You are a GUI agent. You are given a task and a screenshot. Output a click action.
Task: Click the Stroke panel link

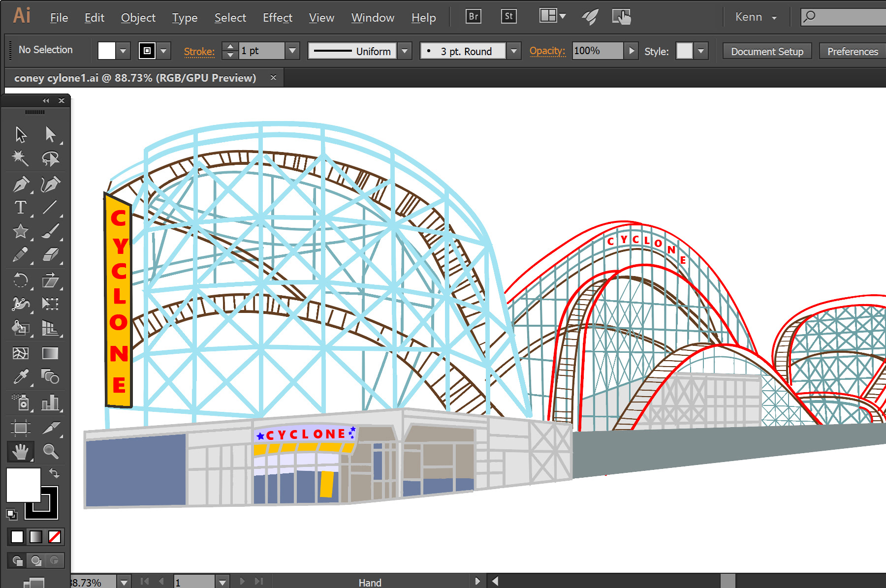[199, 51]
